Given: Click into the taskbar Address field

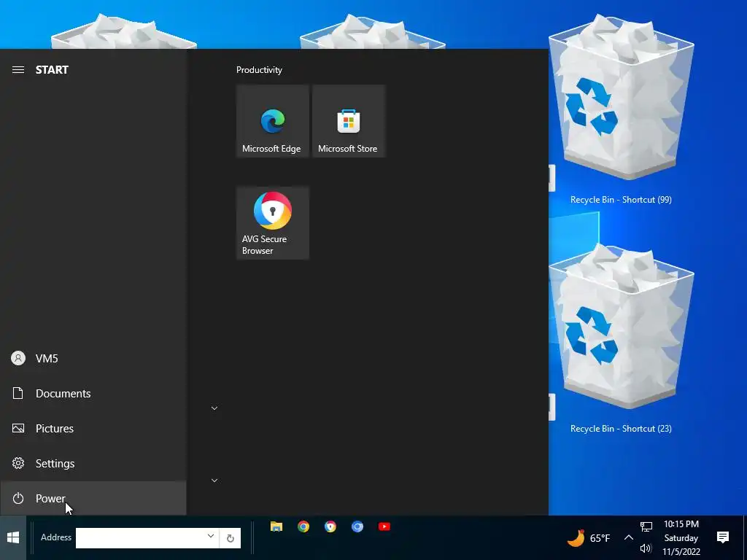Looking at the screenshot, I should point(142,537).
